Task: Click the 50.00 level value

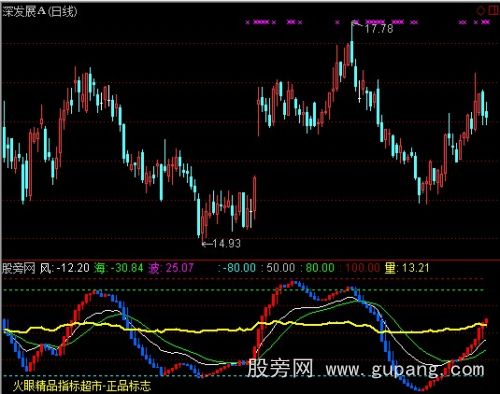Action: 280,268
